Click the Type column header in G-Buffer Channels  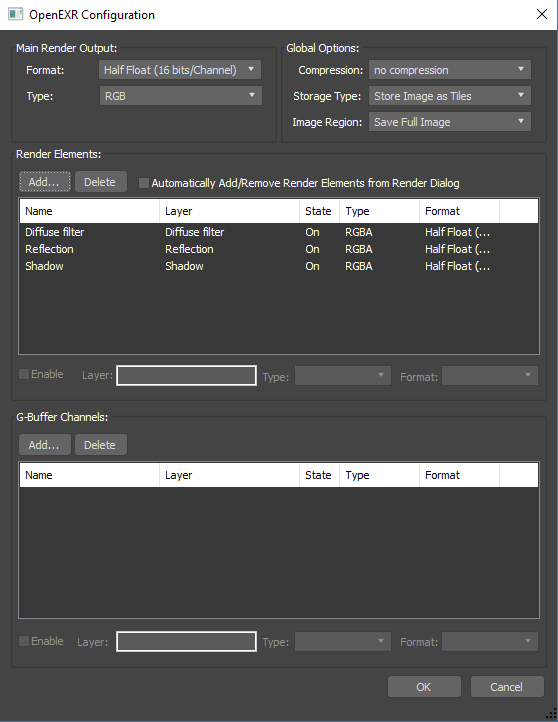379,475
